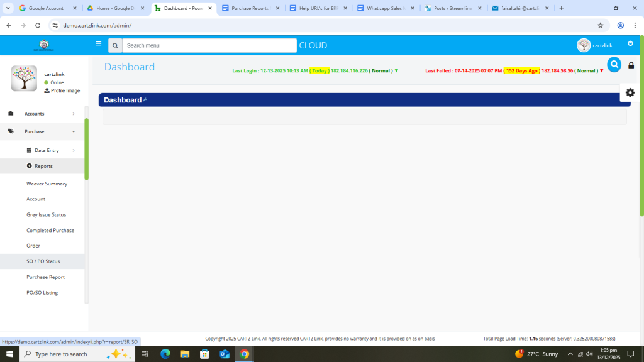Click the green sidebar scrollbar
The width and height of the screenshot is (644, 362).
[86, 148]
